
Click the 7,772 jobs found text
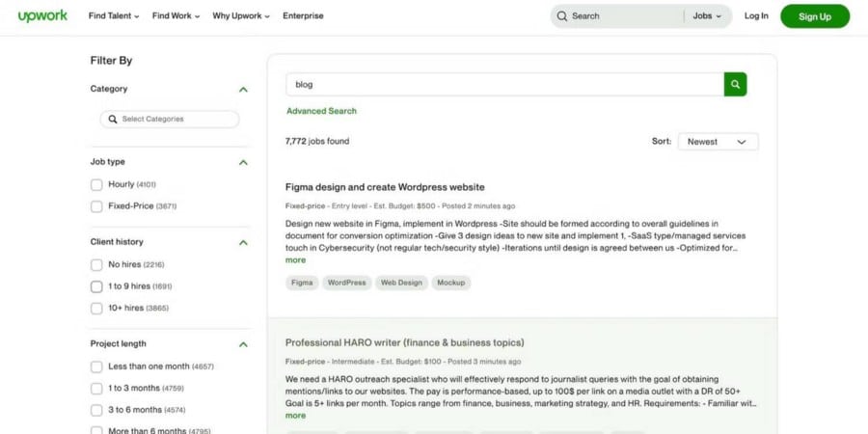(317, 141)
